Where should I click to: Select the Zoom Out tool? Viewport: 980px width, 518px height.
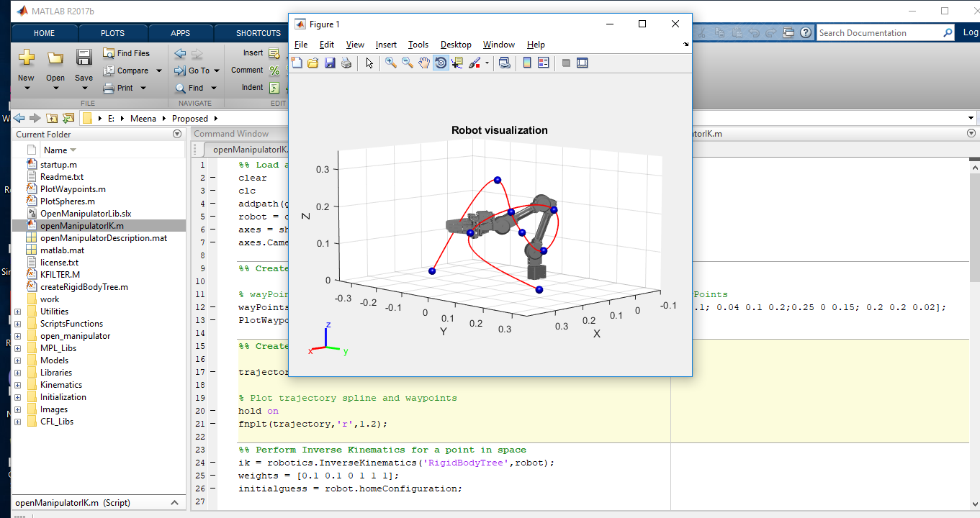point(408,63)
